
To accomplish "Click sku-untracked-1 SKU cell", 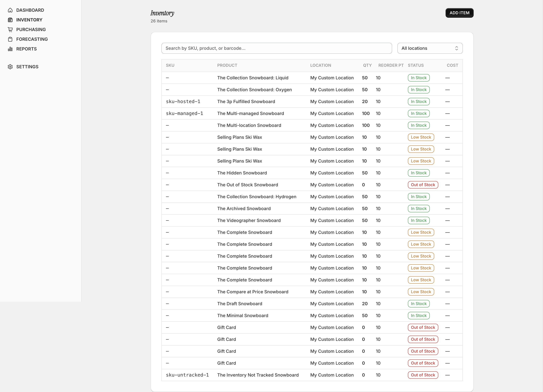I will (187, 375).
